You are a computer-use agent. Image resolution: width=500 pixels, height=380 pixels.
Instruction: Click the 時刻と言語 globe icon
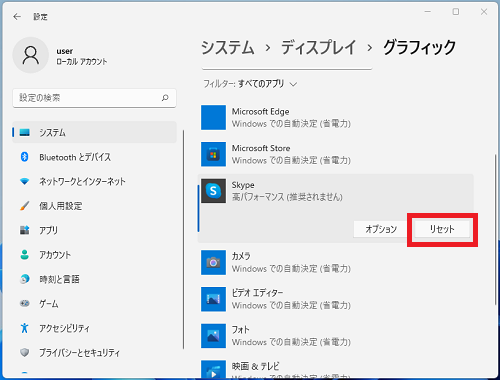(x=24, y=279)
